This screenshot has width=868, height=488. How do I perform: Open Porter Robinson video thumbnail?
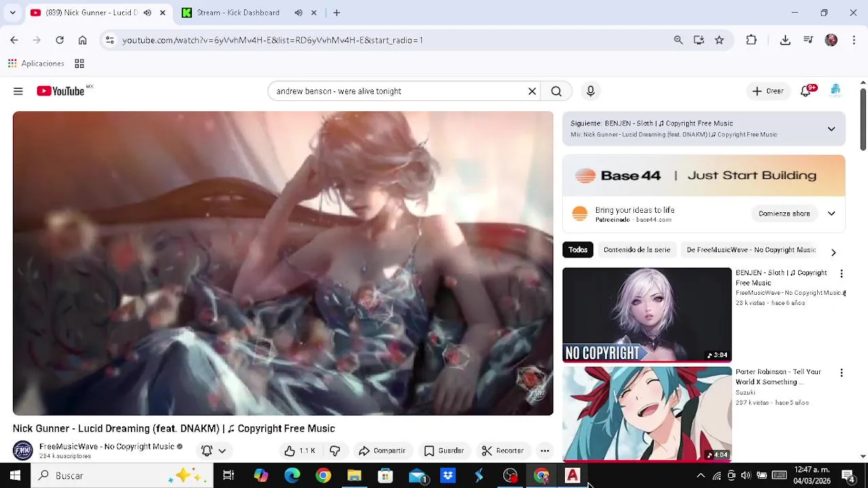pos(647,414)
